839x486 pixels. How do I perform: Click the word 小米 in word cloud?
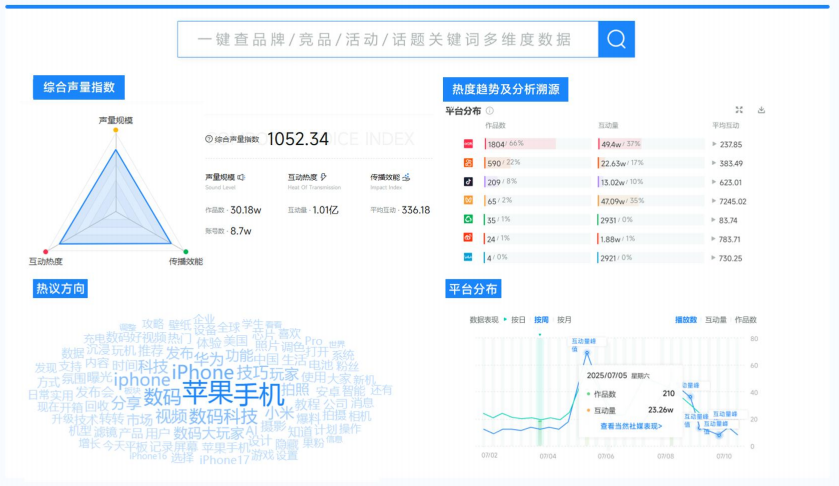coord(279,413)
